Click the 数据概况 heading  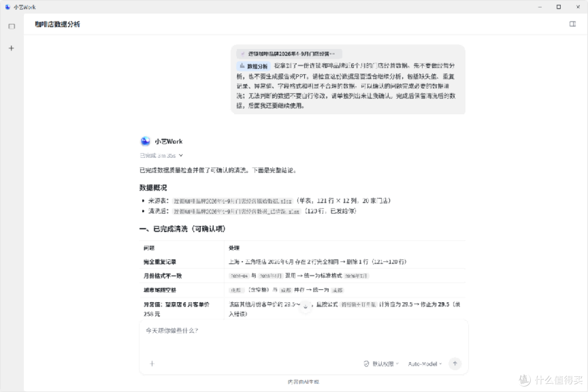[x=153, y=187]
